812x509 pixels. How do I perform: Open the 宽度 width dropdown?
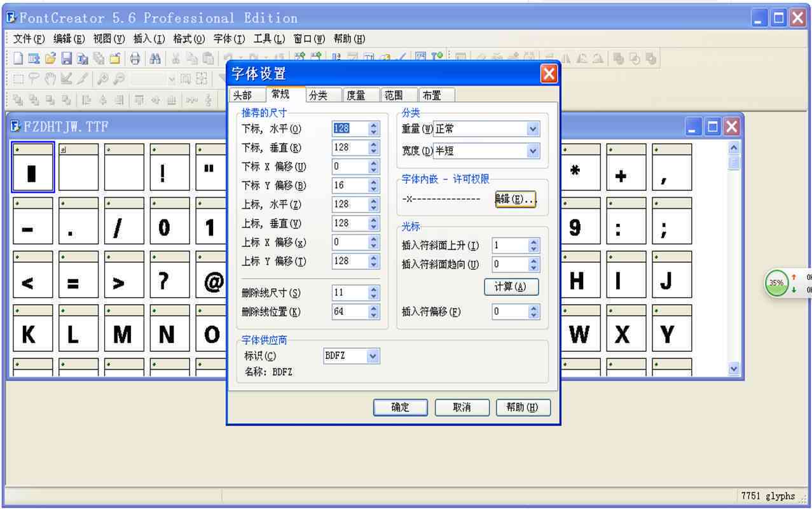[x=533, y=151]
